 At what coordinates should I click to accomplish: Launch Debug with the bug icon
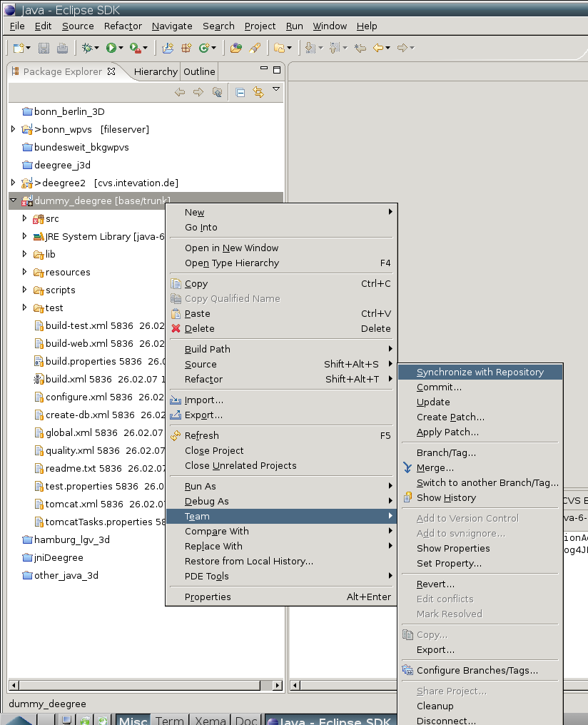click(x=87, y=48)
